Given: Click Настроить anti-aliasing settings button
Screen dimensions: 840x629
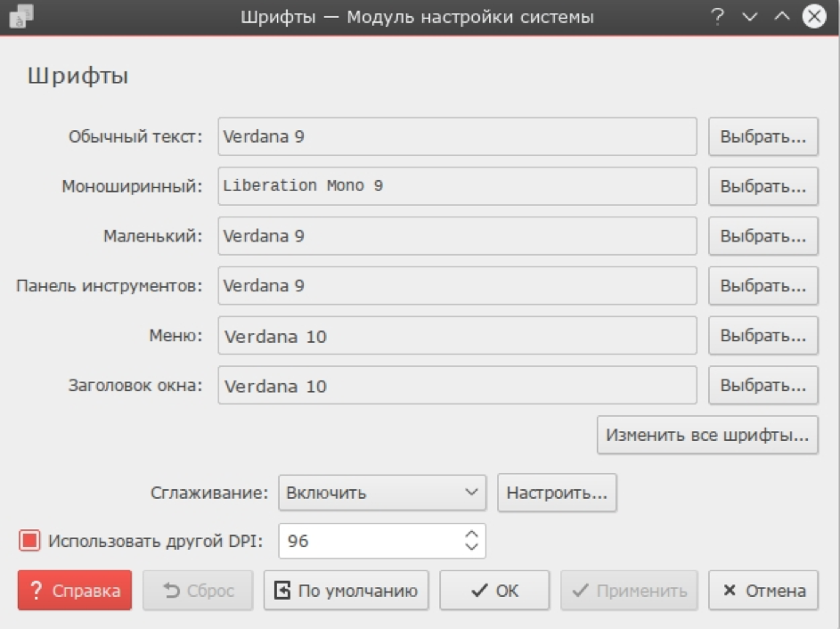Looking at the screenshot, I should pyautogui.click(x=557, y=493).
